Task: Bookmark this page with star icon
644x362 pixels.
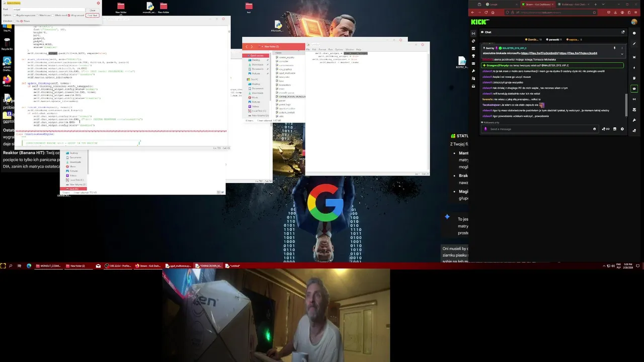Action: click(594, 13)
